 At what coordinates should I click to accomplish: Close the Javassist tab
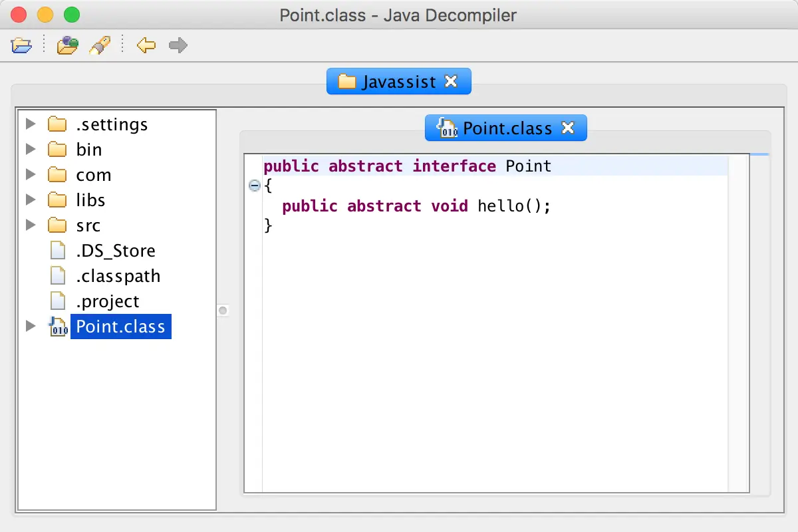pos(451,81)
